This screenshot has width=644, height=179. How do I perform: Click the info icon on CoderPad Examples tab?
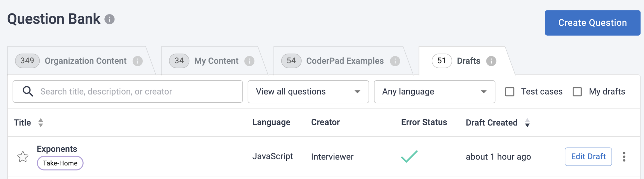(395, 61)
